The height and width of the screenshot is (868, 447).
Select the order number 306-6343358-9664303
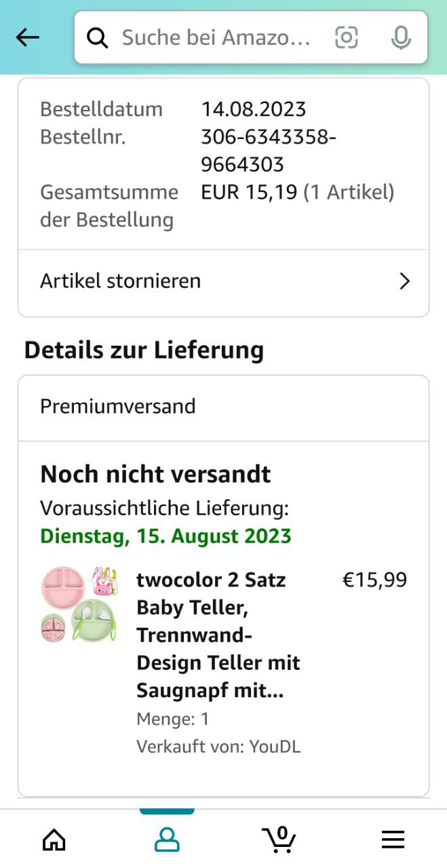click(269, 151)
